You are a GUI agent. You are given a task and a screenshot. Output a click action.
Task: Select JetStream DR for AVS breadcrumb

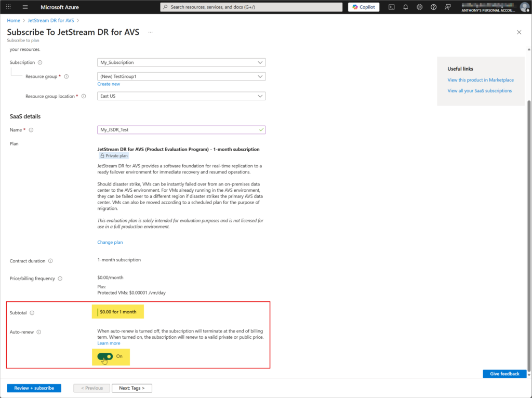pos(51,20)
